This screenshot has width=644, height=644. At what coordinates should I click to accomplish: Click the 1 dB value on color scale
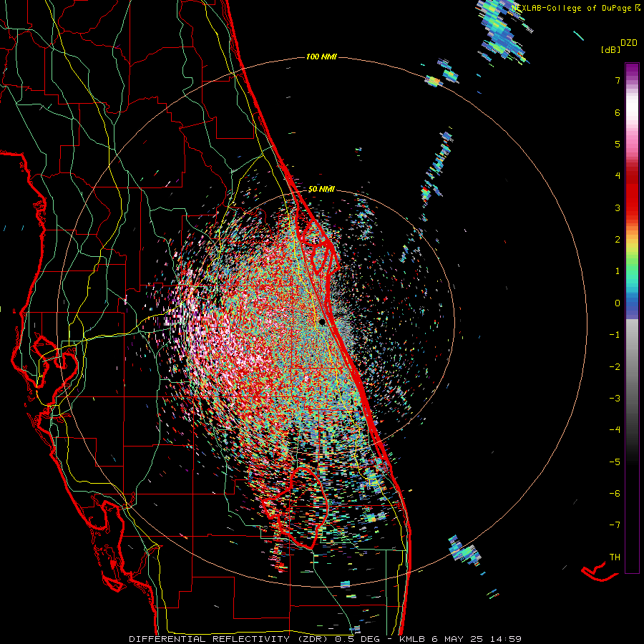pyautogui.click(x=618, y=271)
